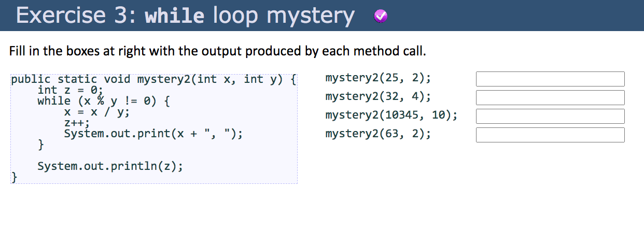The height and width of the screenshot is (245, 644).
Task: Click the 'Exercise 3: while loop mystery' heading
Action: [186, 16]
